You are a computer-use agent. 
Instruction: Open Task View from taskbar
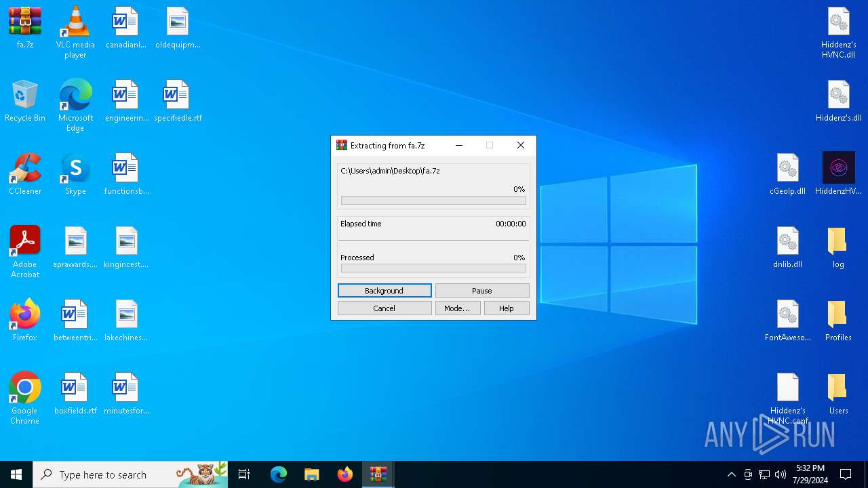click(244, 474)
